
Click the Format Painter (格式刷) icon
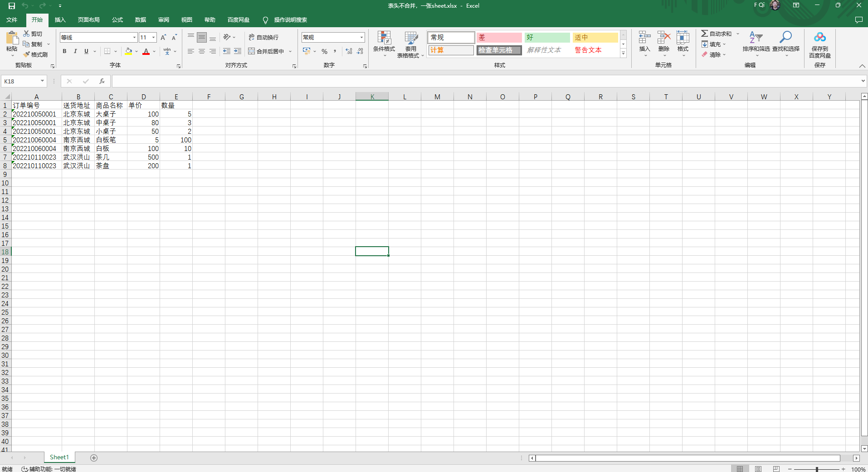(27, 54)
